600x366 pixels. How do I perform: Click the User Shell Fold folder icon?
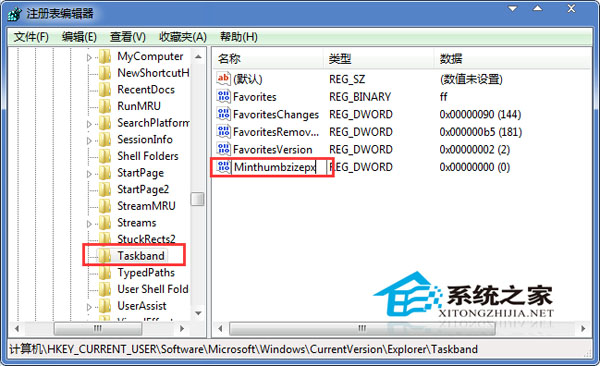pos(105,289)
